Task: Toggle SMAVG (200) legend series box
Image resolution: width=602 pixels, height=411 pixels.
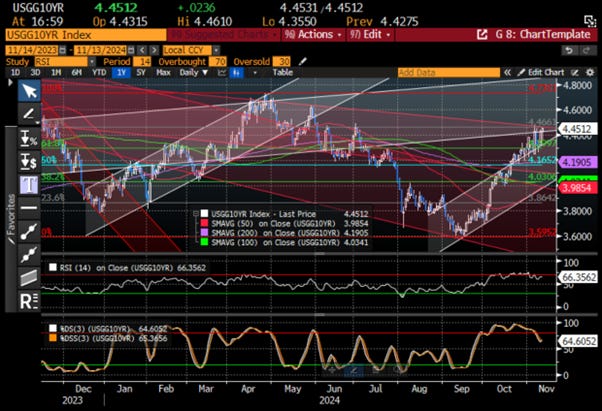Action: coord(204,233)
